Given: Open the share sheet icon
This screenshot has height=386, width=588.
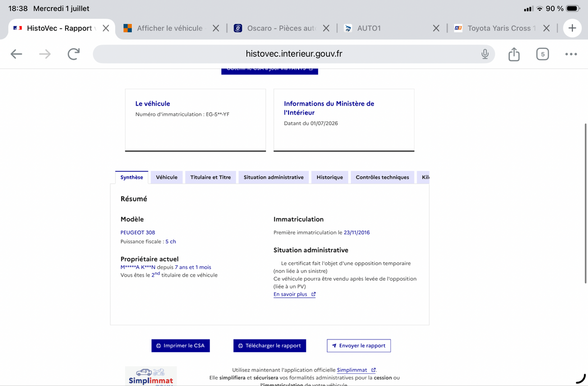Looking at the screenshot, I should pyautogui.click(x=514, y=54).
